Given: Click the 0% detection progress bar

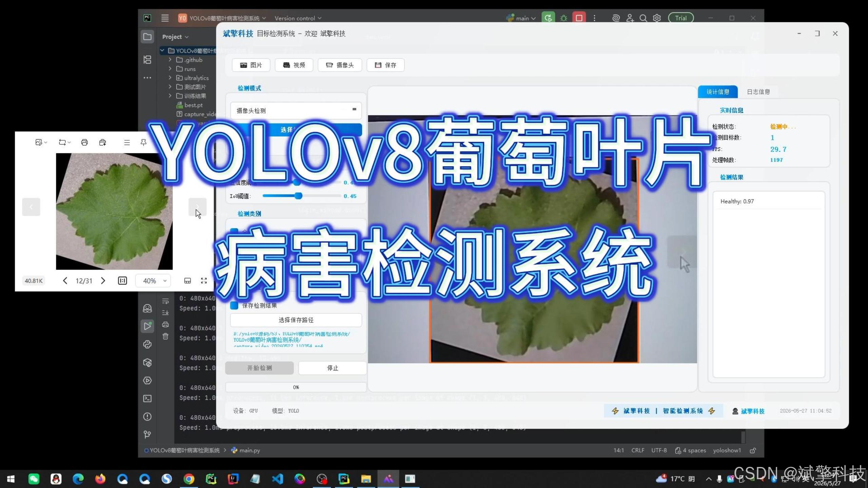Looking at the screenshot, I should 296,387.
